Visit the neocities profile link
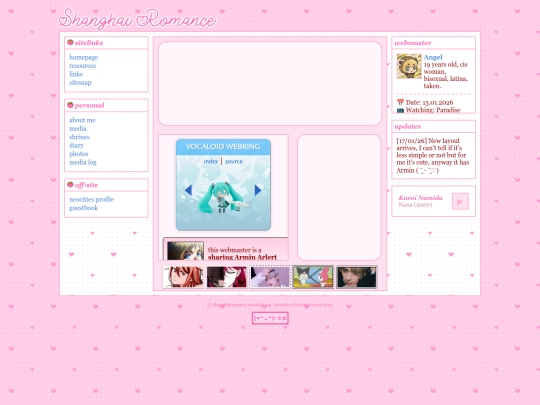540x405 pixels. (x=91, y=199)
